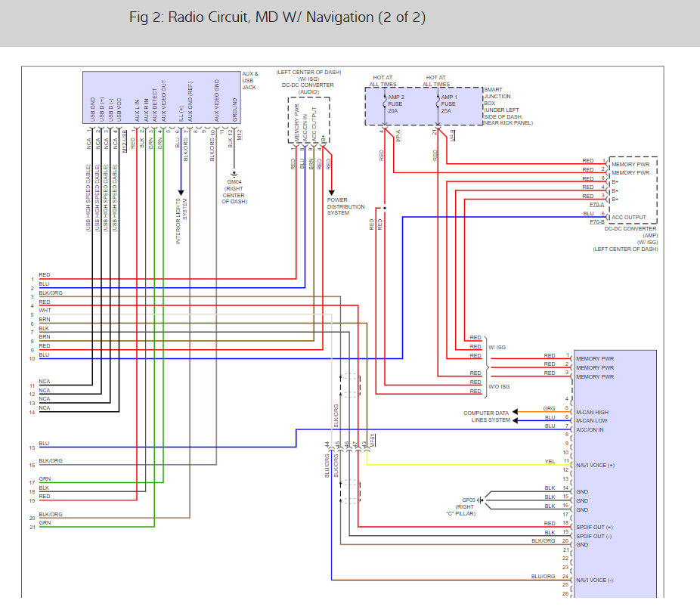700x613 pixels.
Task: Select the "ACC/ON IN" terminal label at pin 7
Action: [x=590, y=429]
